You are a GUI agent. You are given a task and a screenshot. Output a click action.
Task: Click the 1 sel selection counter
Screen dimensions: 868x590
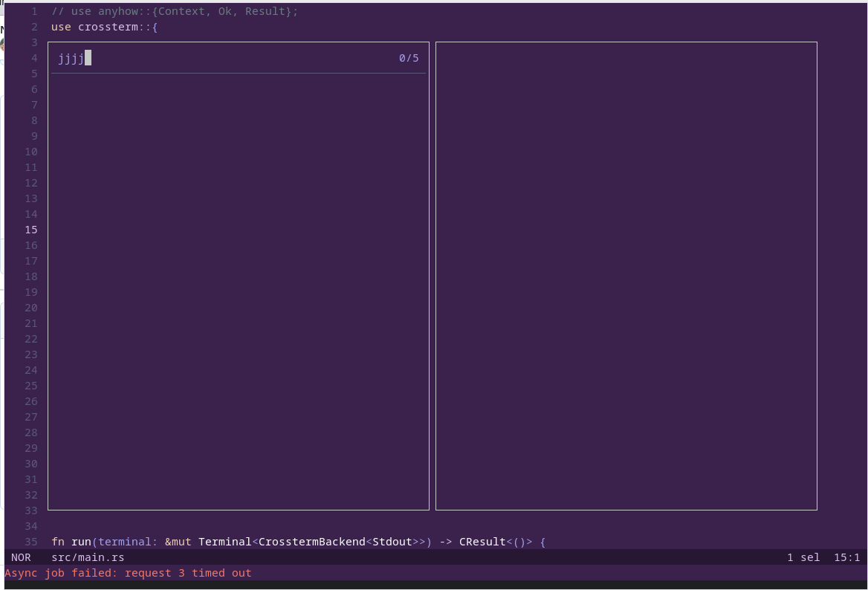[x=803, y=557]
